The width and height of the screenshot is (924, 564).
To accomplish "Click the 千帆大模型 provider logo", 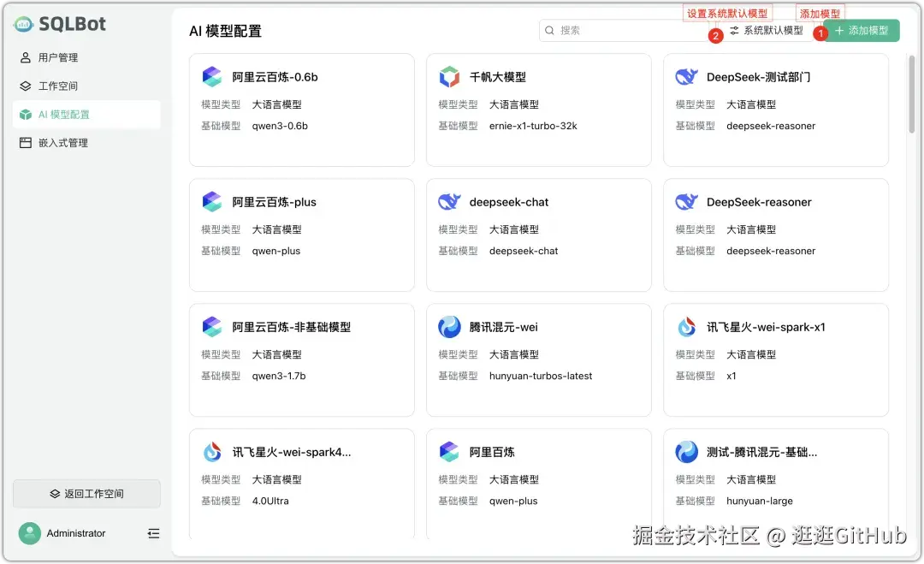I will click(448, 76).
